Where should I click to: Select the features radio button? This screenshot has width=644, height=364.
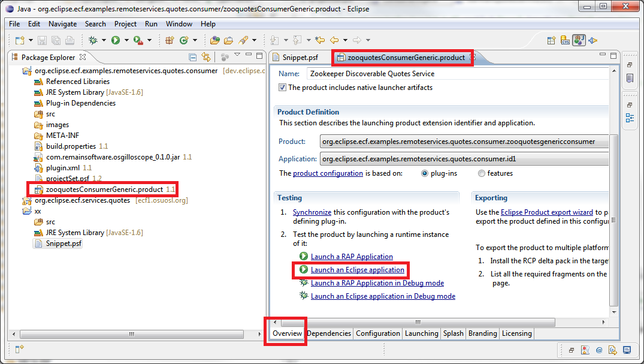point(482,173)
